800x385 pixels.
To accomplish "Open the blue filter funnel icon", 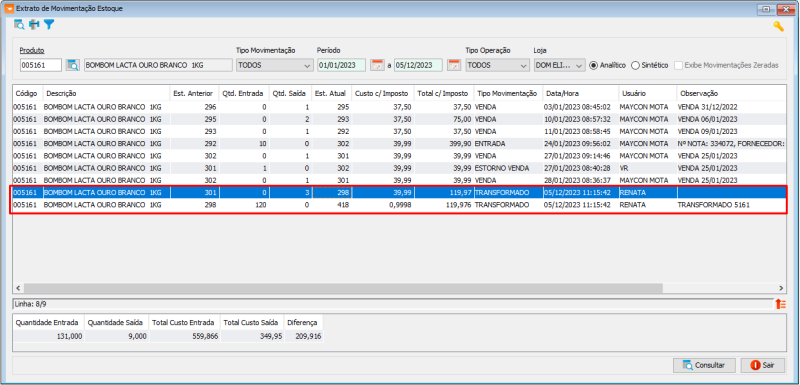I will (48, 24).
